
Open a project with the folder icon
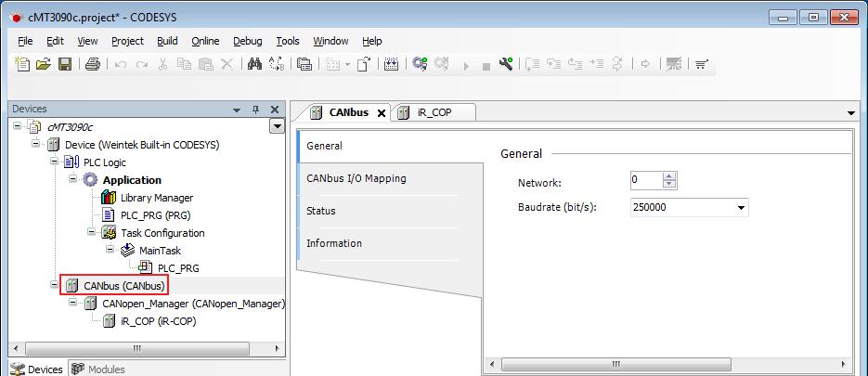click(44, 64)
